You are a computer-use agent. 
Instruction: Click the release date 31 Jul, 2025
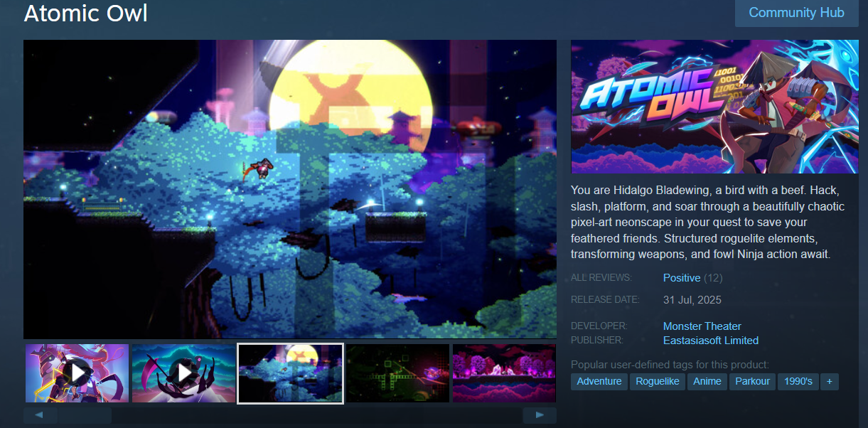click(692, 300)
